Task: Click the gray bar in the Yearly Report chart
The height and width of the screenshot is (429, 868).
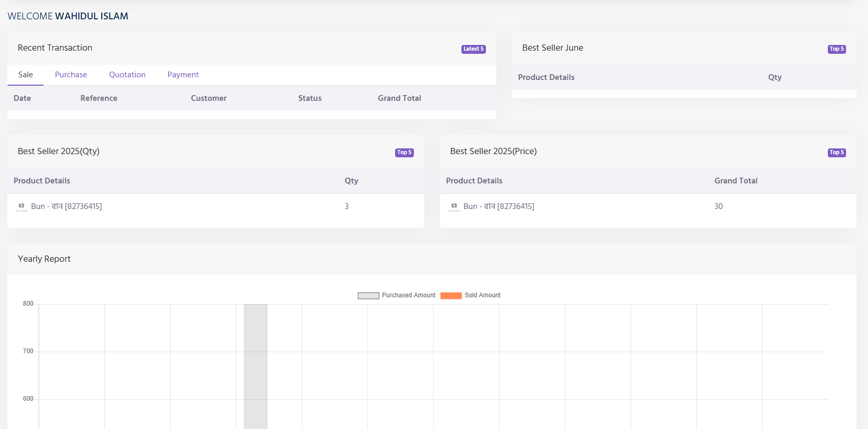Action: (255, 366)
